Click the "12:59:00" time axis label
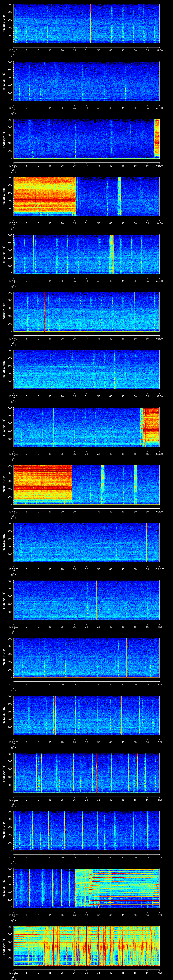 13,569
